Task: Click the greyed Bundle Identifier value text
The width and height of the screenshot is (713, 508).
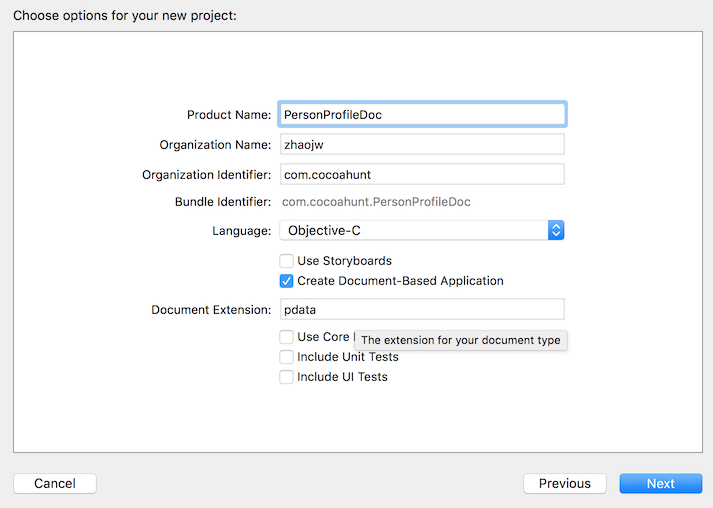Action: click(x=376, y=202)
